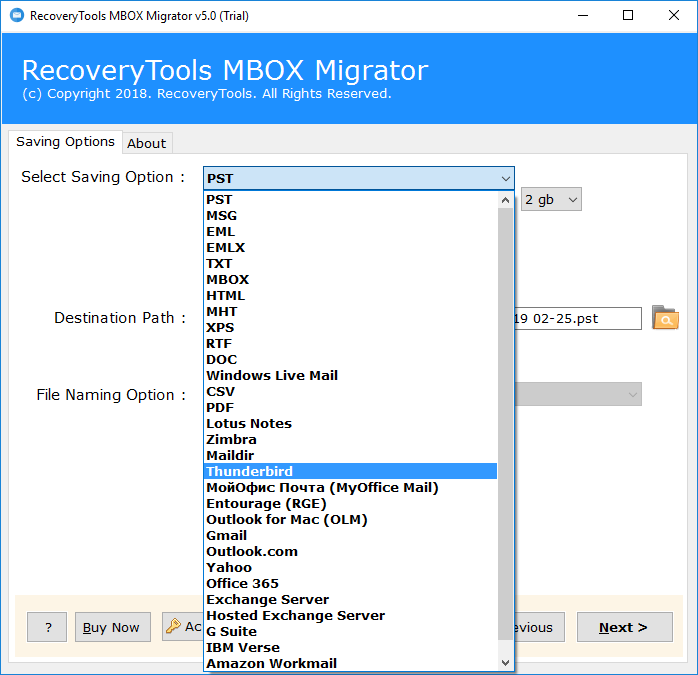Pick Yahoo in the list

tap(351, 568)
